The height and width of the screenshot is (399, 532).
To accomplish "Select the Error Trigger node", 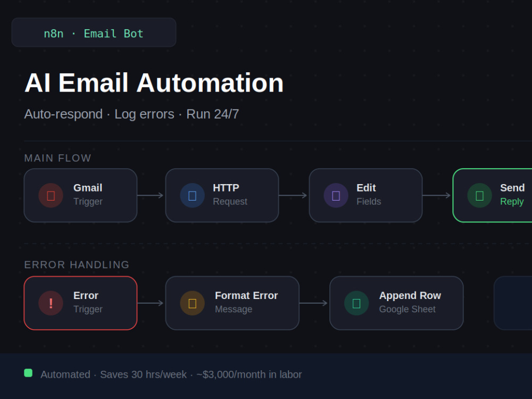I will 80,303.
